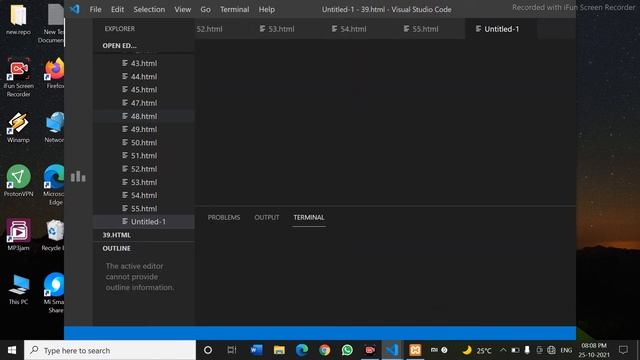Open 48.html in the open editors list

(144, 116)
